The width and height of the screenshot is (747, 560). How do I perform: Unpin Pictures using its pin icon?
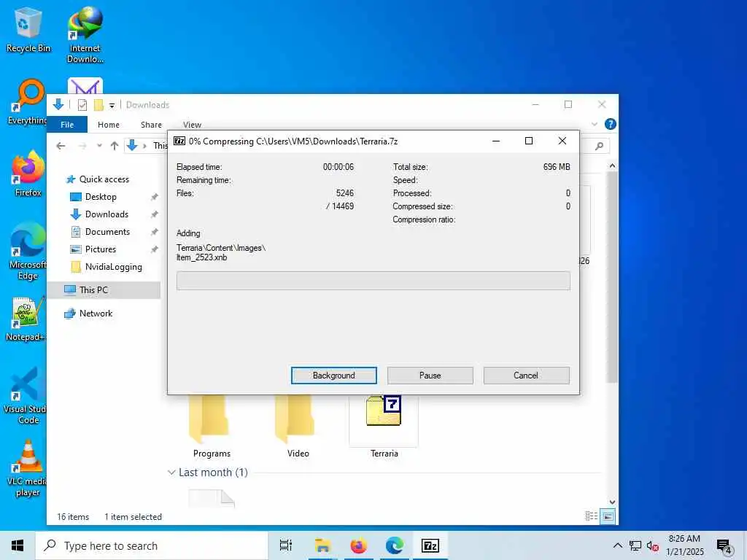click(x=154, y=249)
